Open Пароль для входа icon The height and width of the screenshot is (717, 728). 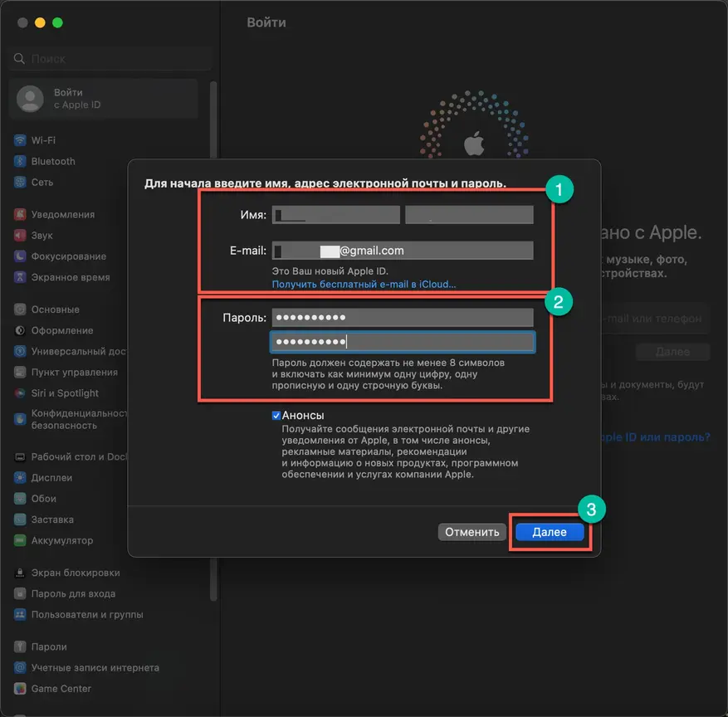tap(20, 593)
